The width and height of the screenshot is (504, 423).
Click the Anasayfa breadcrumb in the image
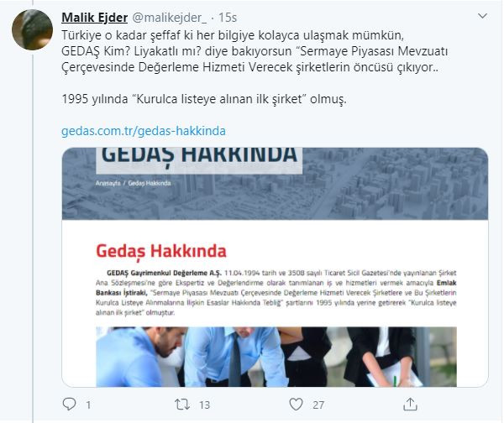(108, 183)
